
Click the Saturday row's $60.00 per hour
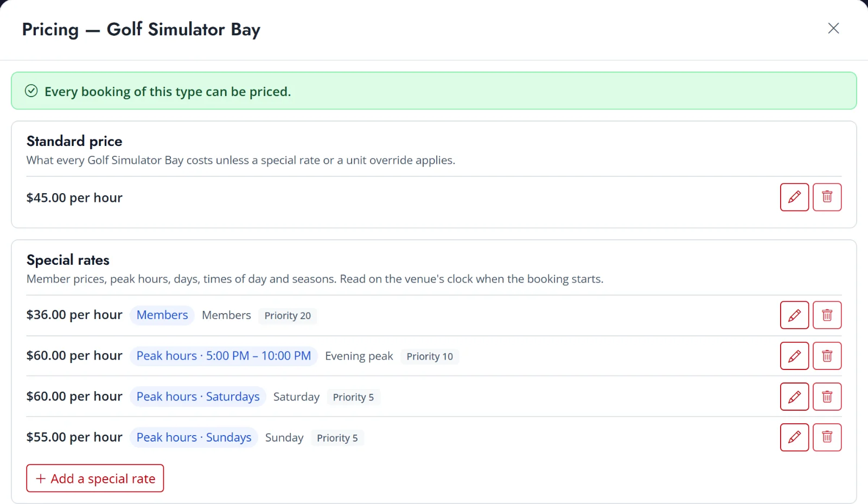[74, 396]
